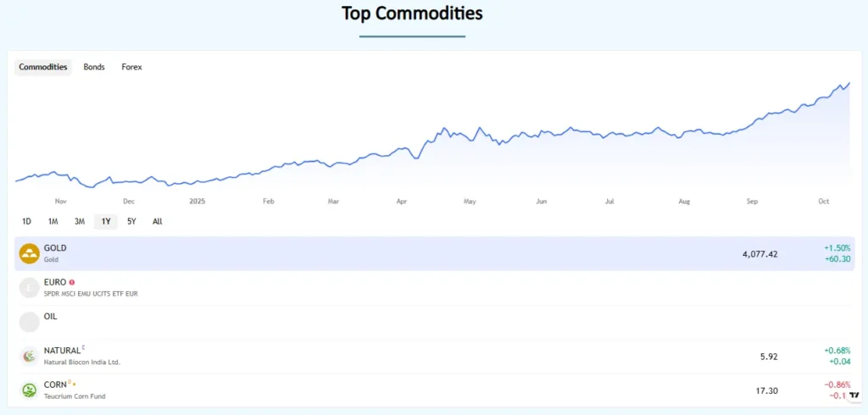Image resolution: width=868 pixels, height=415 pixels.
Task: Switch to the Bonds tab
Action: 94,67
